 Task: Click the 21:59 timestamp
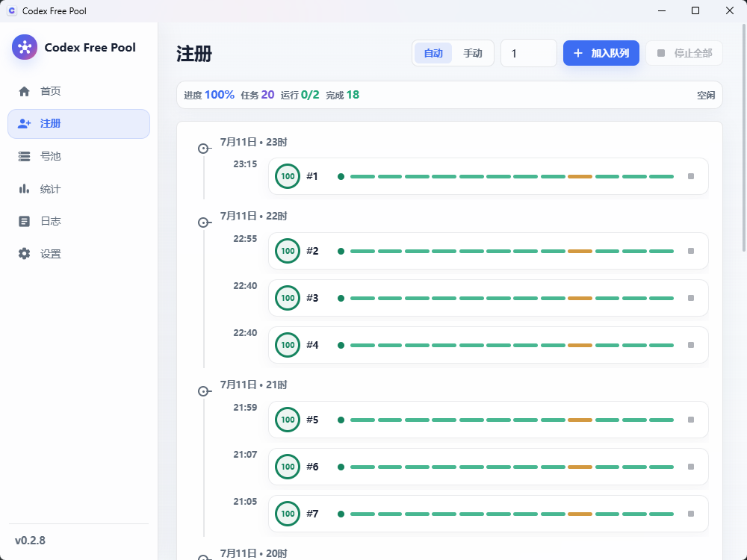(245, 408)
